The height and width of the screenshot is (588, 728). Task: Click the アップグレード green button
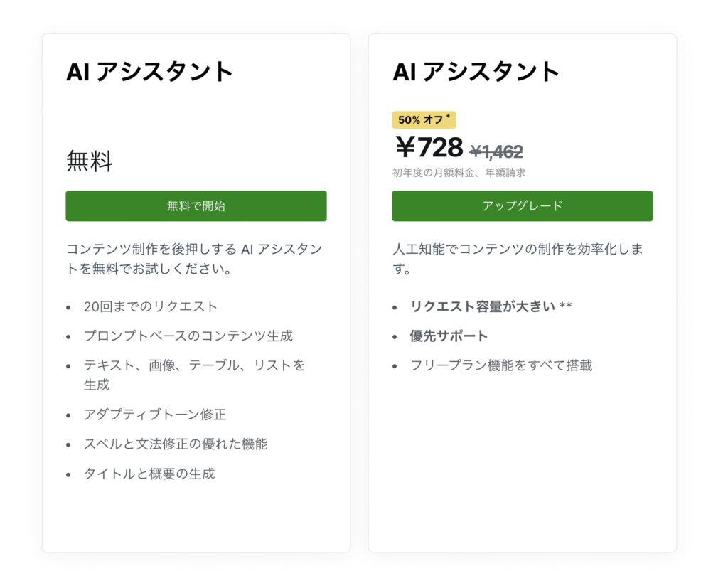pos(523,205)
